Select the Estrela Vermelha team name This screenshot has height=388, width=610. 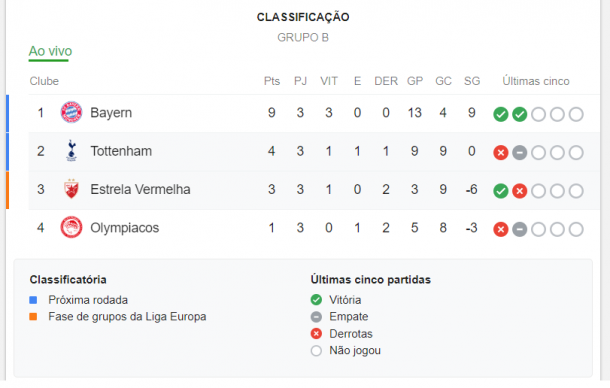tap(140, 189)
